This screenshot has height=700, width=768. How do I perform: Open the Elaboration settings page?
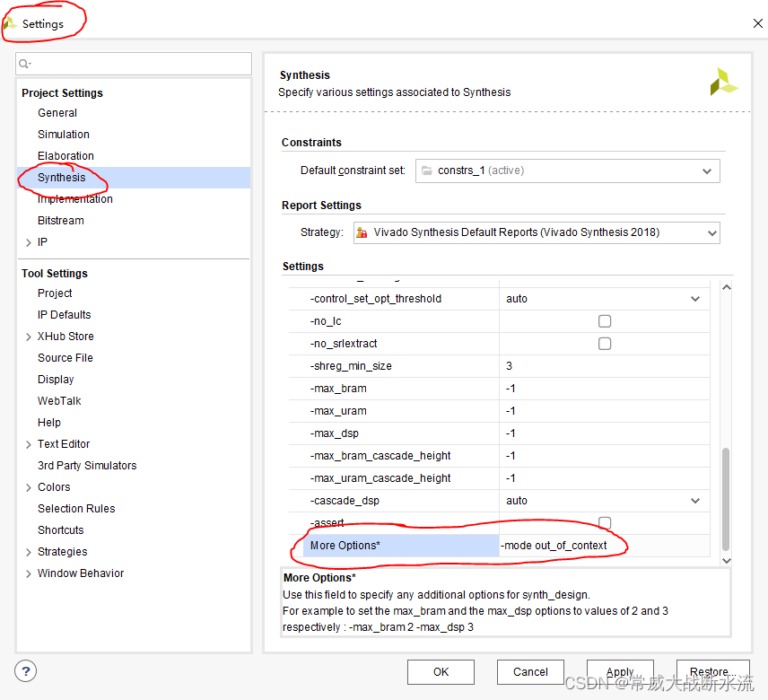point(65,156)
